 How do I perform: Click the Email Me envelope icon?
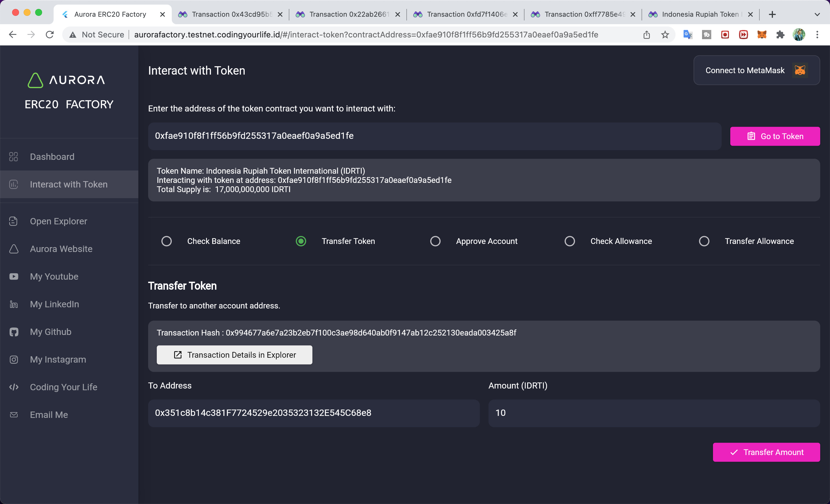14,415
